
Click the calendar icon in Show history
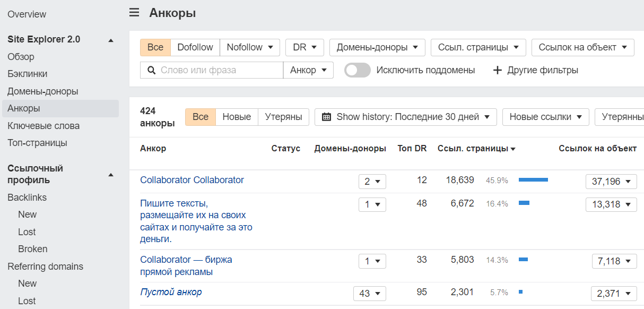tap(327, 117)
